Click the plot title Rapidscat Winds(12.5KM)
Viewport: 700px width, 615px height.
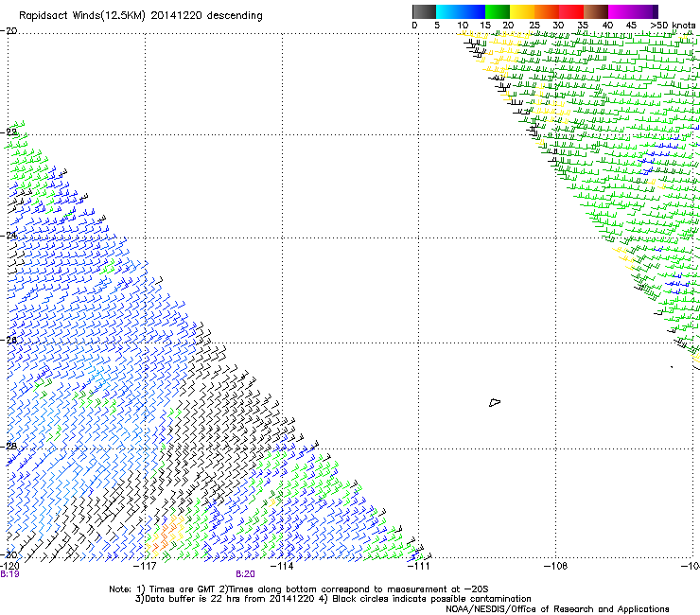coord(82,15)
